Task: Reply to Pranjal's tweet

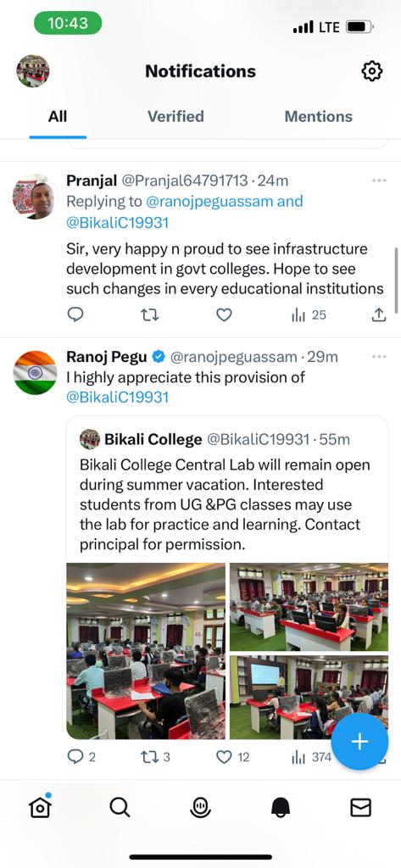Action: tap(75, 315)
